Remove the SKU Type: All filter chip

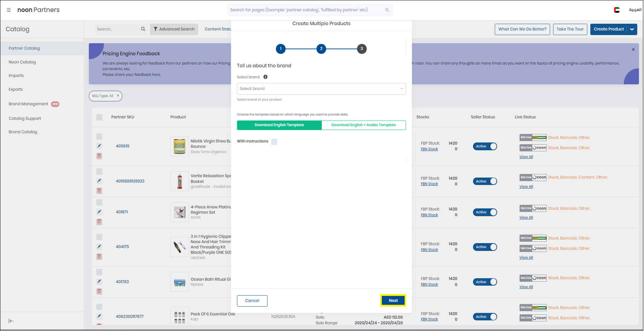click(118, 96)
